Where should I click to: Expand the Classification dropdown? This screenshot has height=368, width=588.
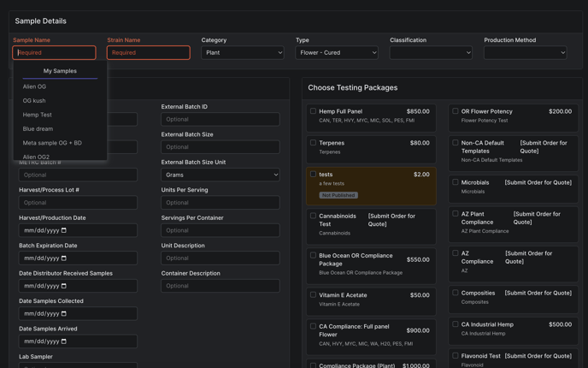tap(431, 52)
